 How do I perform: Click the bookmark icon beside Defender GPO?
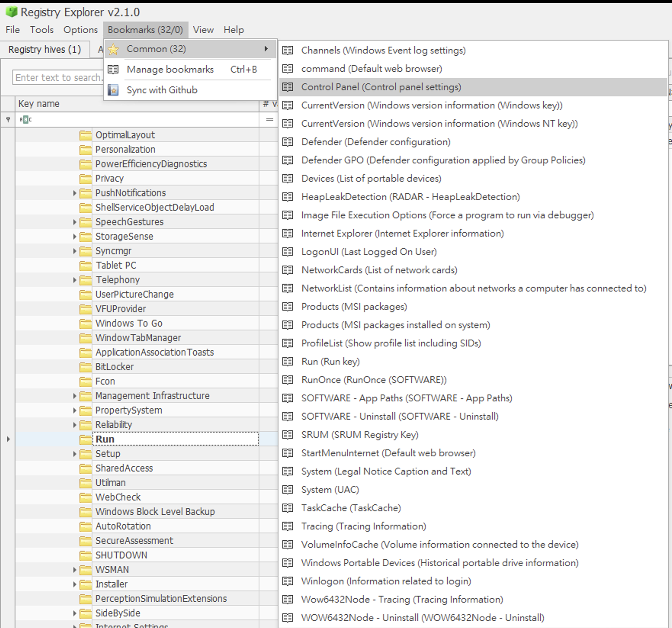288,160
